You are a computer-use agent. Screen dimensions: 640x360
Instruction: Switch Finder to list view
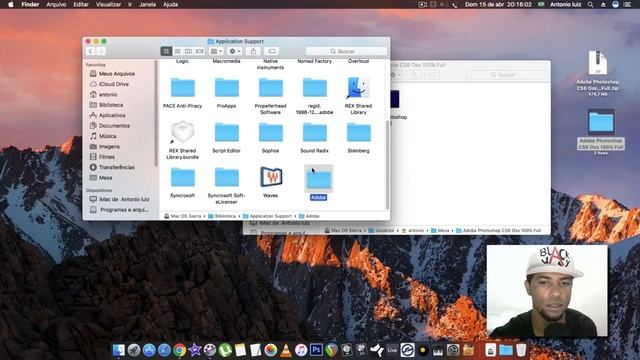point(177,51)
